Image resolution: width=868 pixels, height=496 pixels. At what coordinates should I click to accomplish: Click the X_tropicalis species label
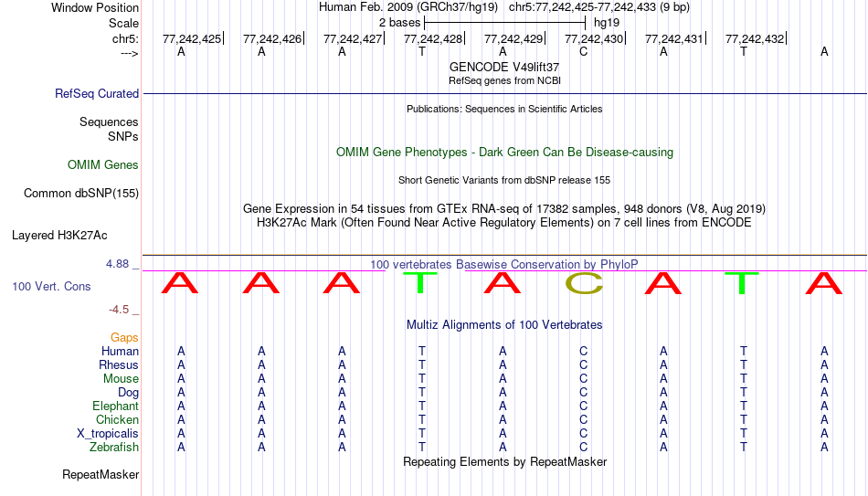(x=108, y=434)
